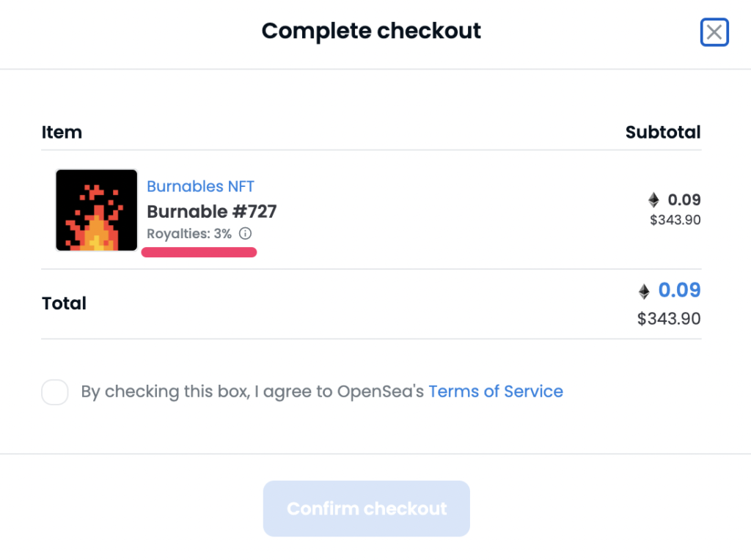Click the Ethereum icon beside the subtotal price
Image resolution: width=751 pixels, height=560 pixels.
pyautogui.click(x=653, y=200)
